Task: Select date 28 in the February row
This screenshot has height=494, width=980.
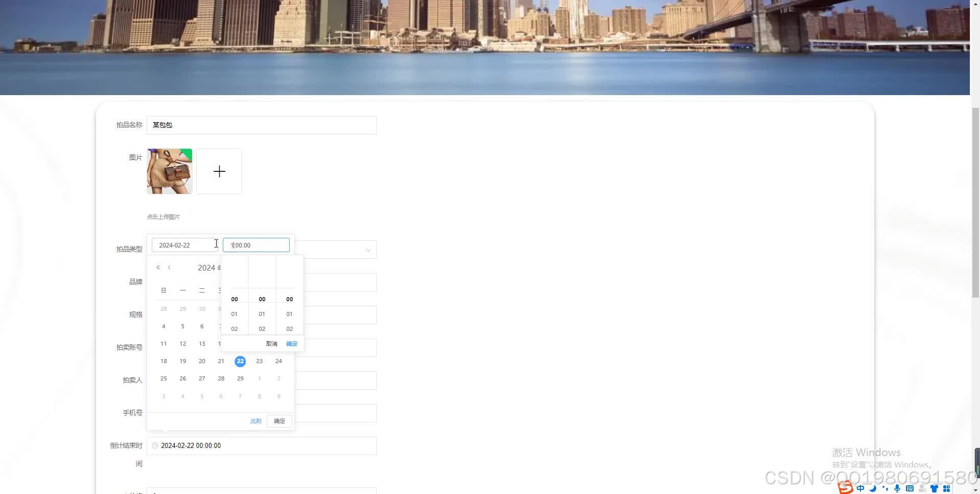Action: point(221,378)
